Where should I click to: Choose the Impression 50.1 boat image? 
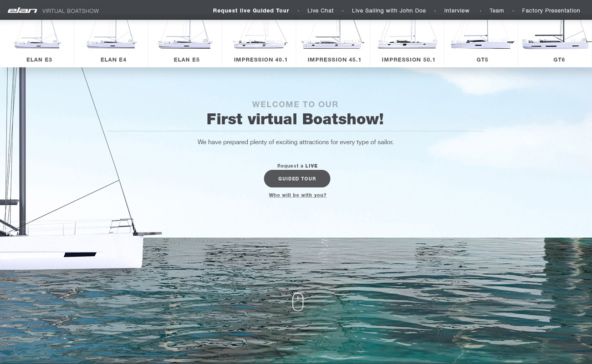408,35
